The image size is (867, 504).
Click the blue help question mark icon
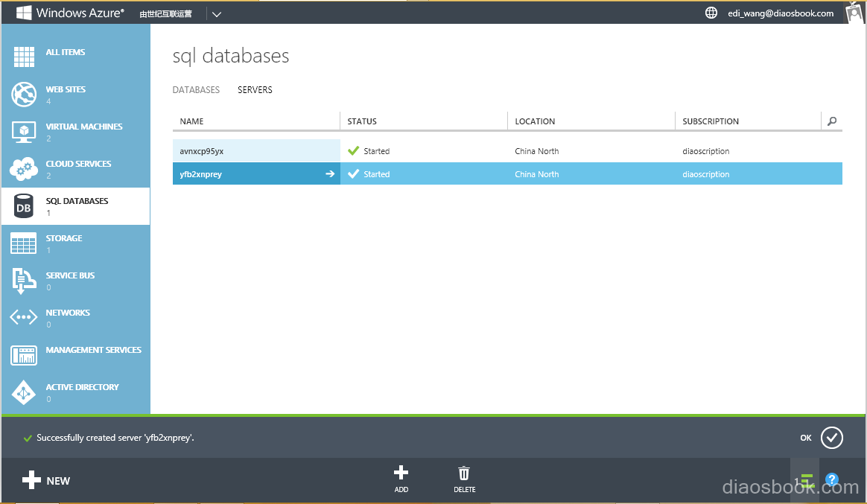(x=832, y=480)
